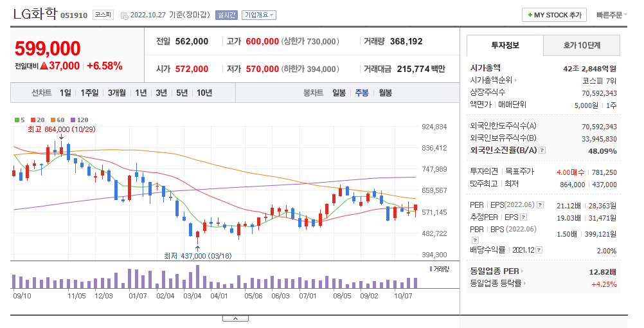This screenshot has height=328, width=644.
Task: Select the 1주일 line chart period
Action: [x=89, y=93]
